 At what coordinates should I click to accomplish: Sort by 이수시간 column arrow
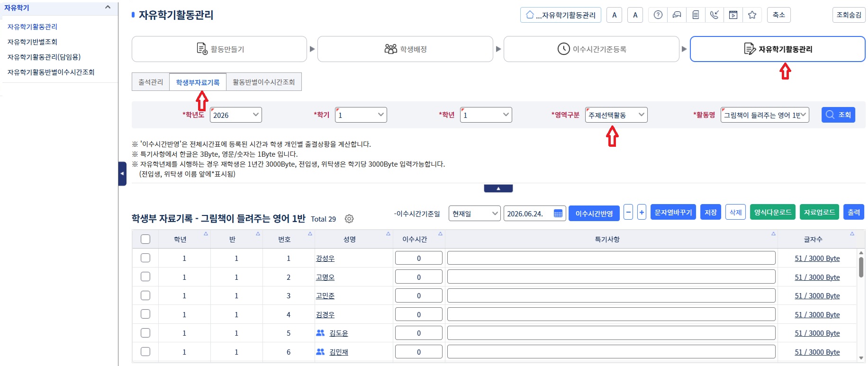point(440,233)
